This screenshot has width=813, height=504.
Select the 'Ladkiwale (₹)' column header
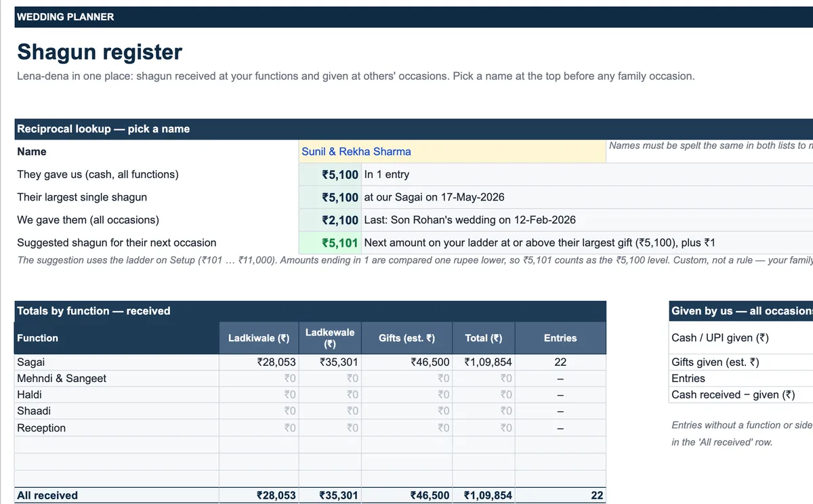[259, 338]
